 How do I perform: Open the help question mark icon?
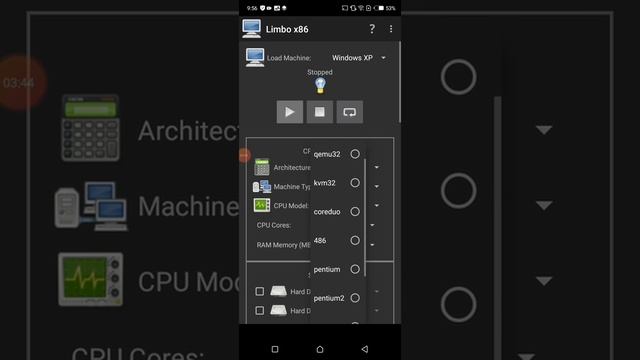(x=372, y=29)
